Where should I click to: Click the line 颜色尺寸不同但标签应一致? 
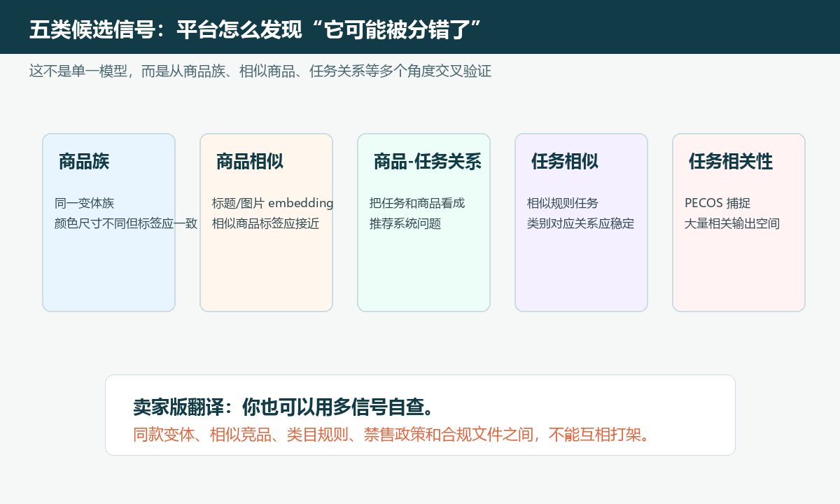[x=126, y=224]
